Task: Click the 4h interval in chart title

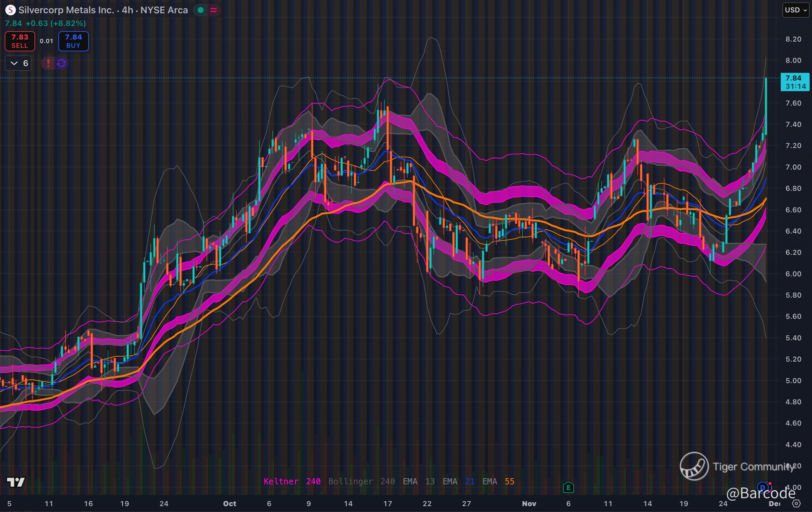Action: click(127, 10)
